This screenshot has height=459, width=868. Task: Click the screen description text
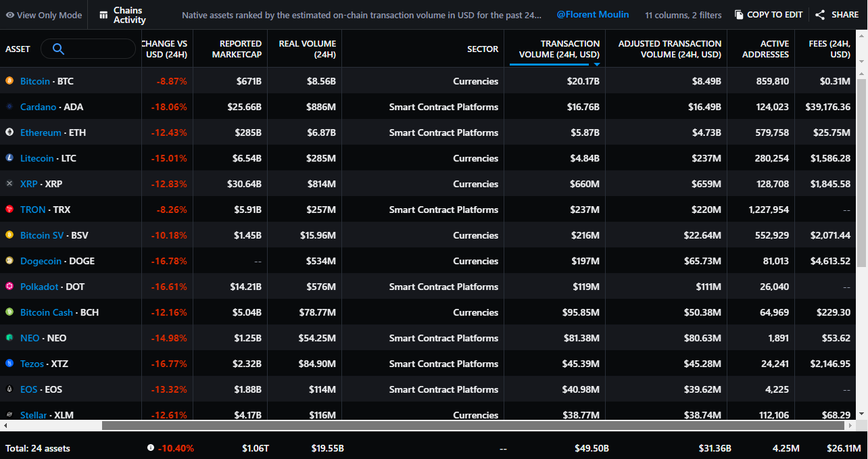tap(362, 15)
